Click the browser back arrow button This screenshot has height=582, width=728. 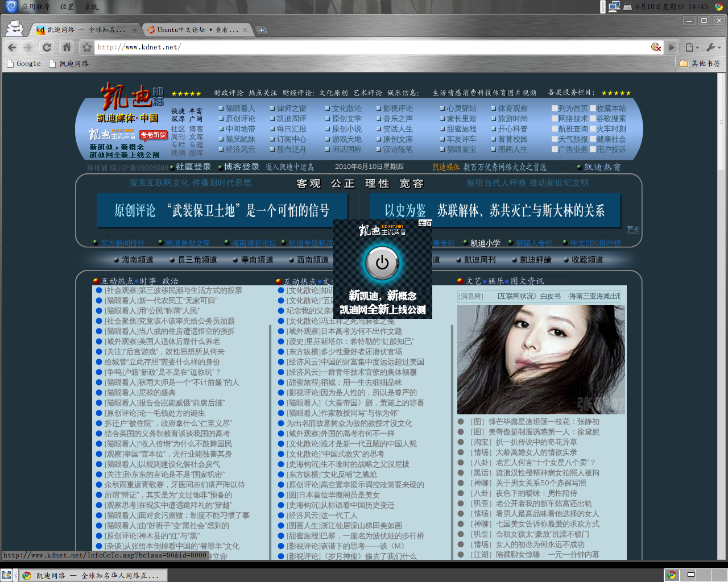(12, 47)
